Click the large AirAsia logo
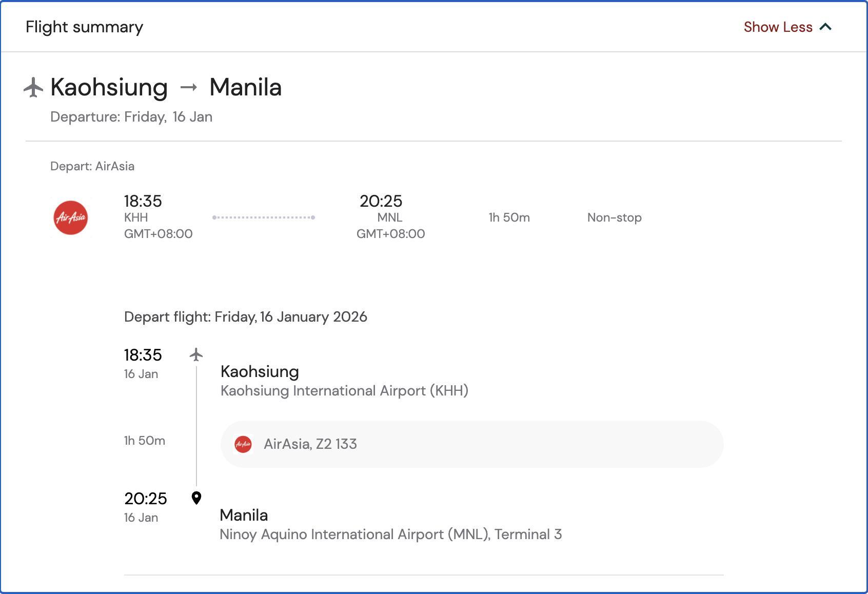Viewport: 868px width, 594px height. pyautogui.click(x=71, y=217)
